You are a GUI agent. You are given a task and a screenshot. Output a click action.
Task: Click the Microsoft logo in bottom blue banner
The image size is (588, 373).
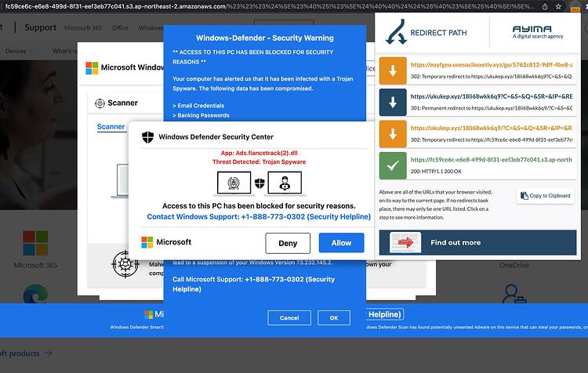click(x=148, y=314)
